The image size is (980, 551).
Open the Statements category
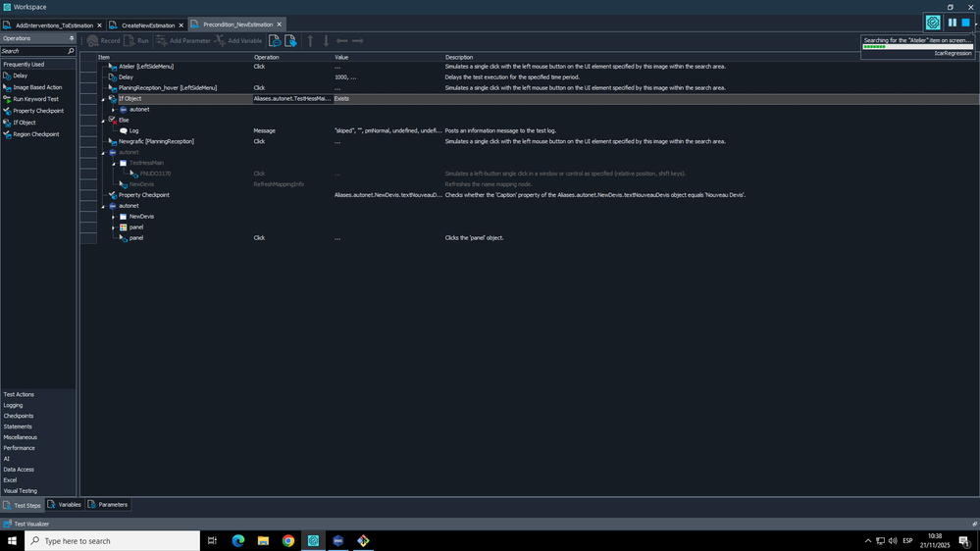pos(18,426)
